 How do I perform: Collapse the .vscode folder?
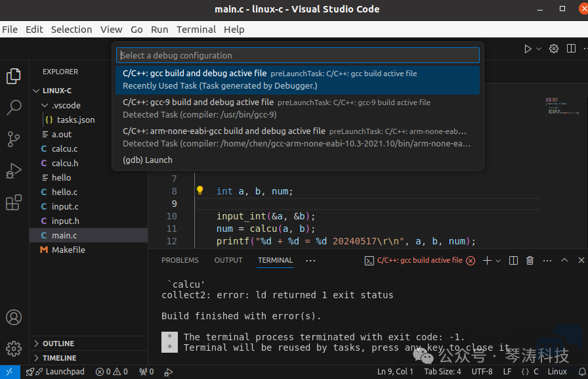(x=89, y=106)
